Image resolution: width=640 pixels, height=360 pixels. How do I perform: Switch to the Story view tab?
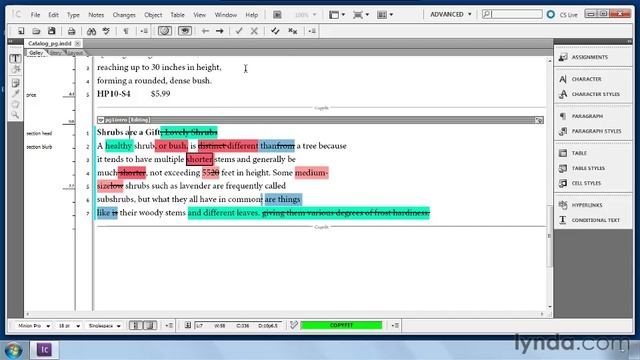tap(56, 53)
